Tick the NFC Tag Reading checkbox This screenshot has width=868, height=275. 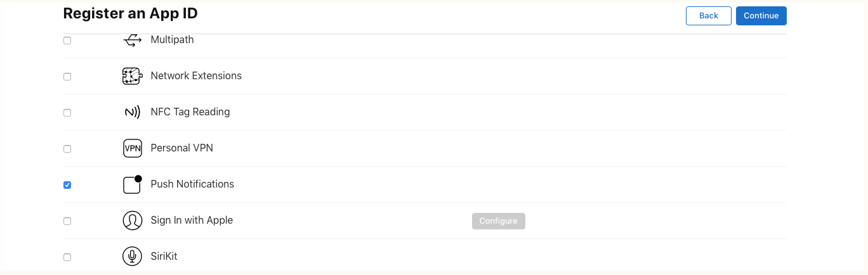67,113
